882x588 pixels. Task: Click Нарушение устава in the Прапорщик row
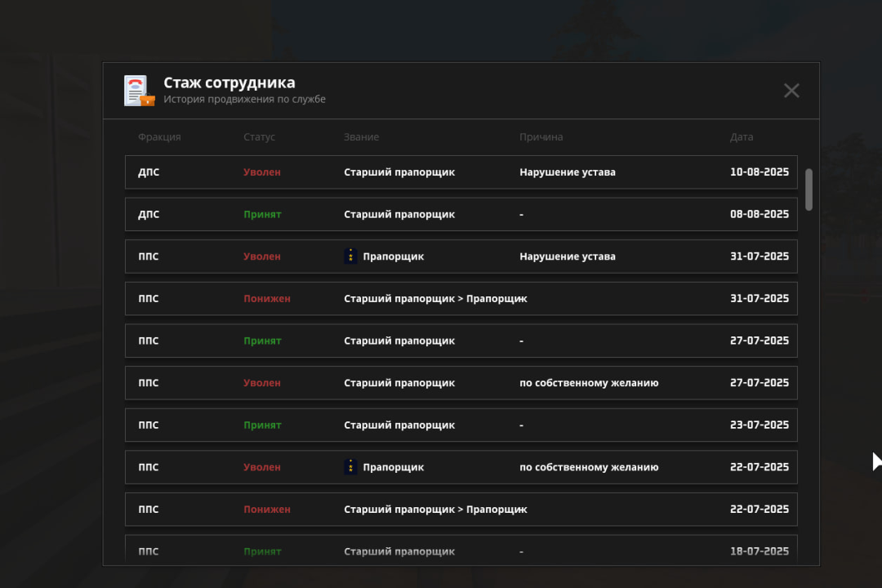click(568, 256)
